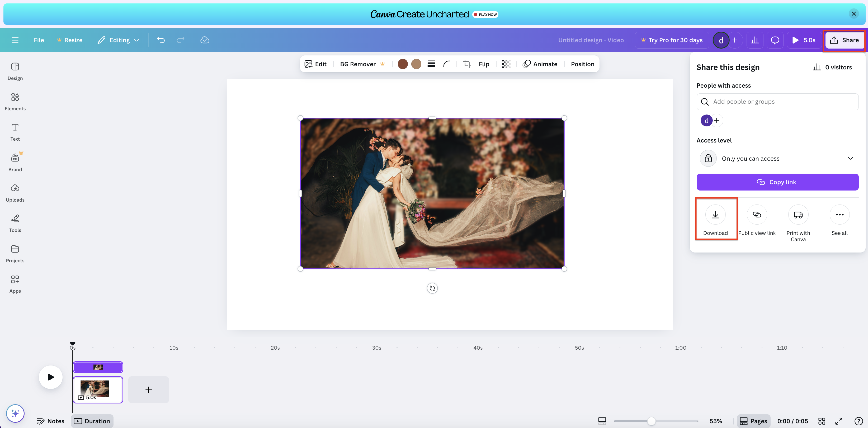Open the Position tab in toolbar
Screen dimensions: 868x428
[x=582, y=64]
